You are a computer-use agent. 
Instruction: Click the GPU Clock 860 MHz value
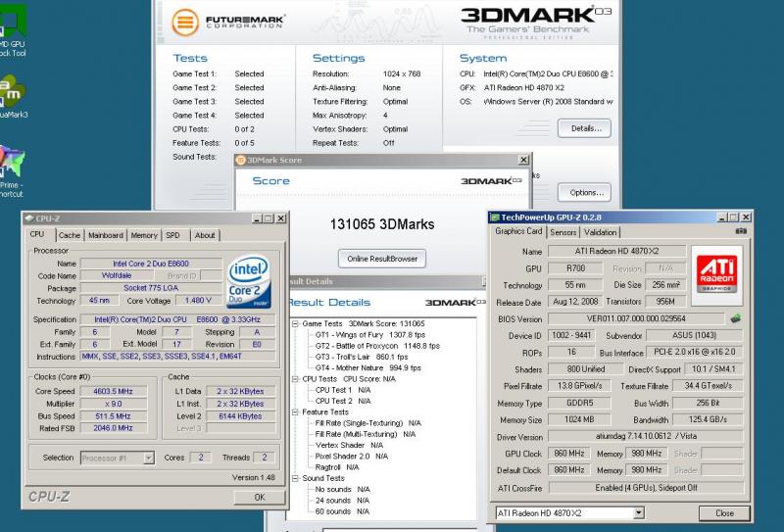click(569, 453)
